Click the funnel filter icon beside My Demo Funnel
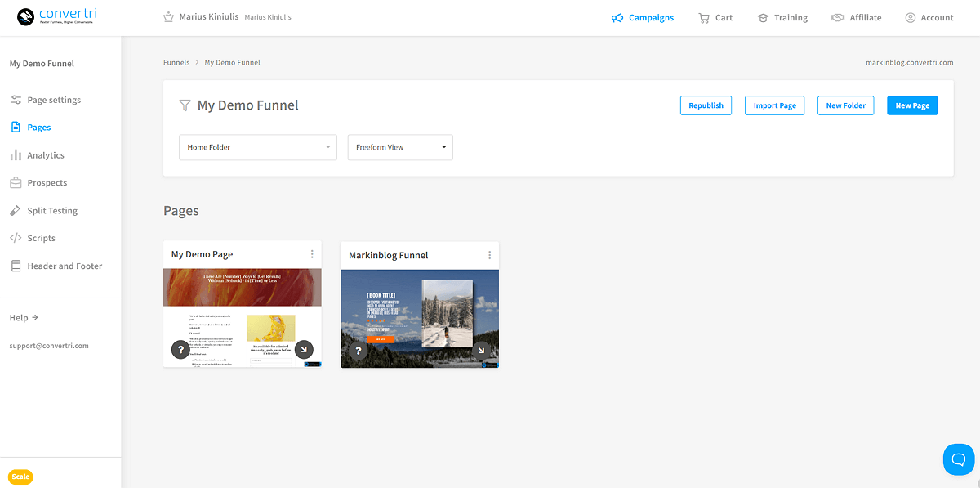This screenshot has width=980, height=488. (185, 105)
